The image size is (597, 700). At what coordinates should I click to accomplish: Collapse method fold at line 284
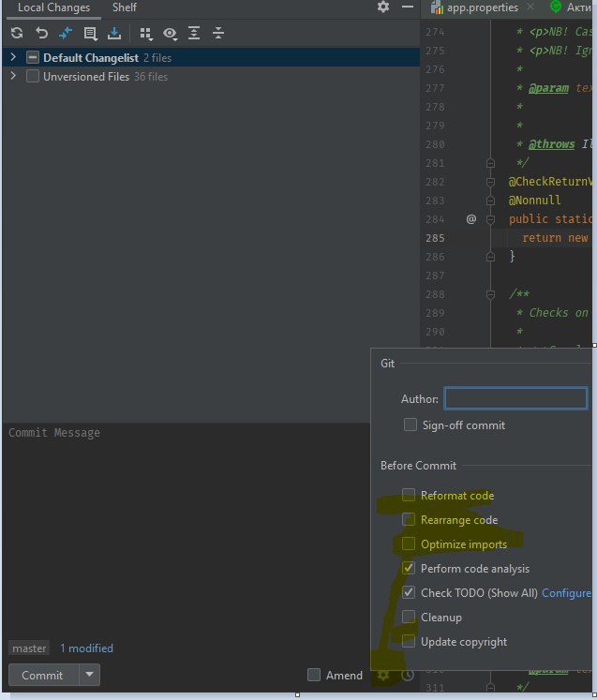tap(490, 219)
